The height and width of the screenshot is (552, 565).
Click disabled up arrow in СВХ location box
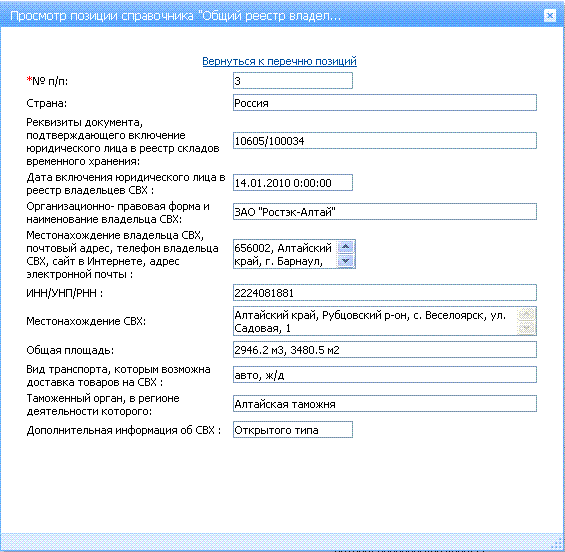[526, 314]
